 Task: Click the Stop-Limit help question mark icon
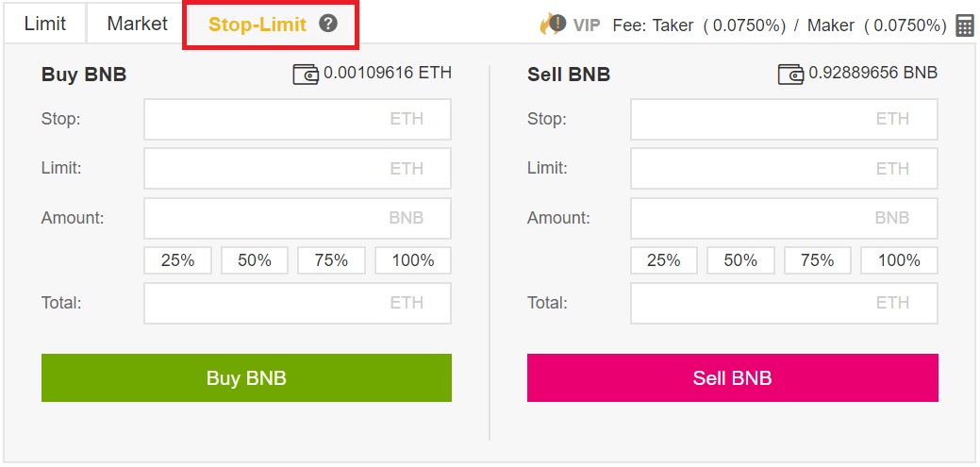point(328,24)
